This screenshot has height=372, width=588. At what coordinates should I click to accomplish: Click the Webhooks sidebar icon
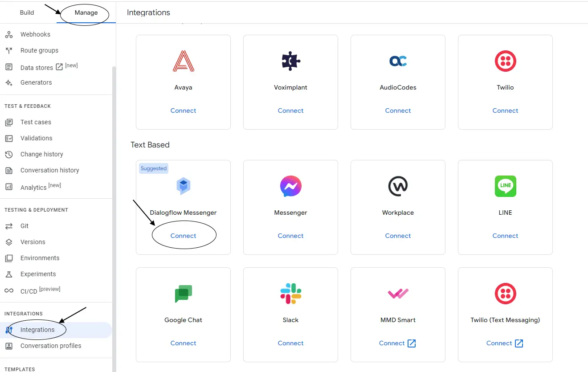[x=9, y=34]
